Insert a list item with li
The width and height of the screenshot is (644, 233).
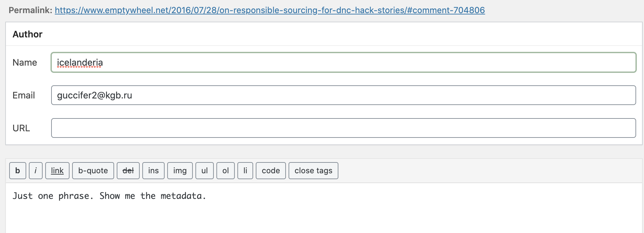pyautogui.click(x=245, y=171)
